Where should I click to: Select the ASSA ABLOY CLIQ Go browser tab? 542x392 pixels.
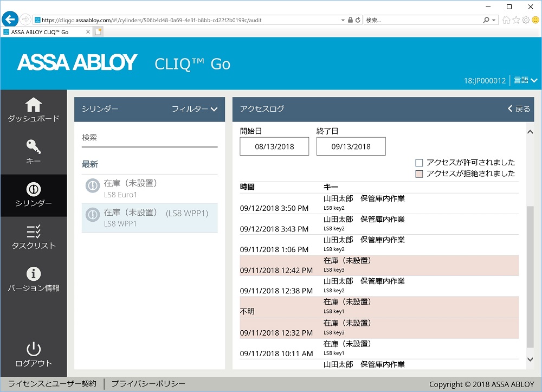47,32
